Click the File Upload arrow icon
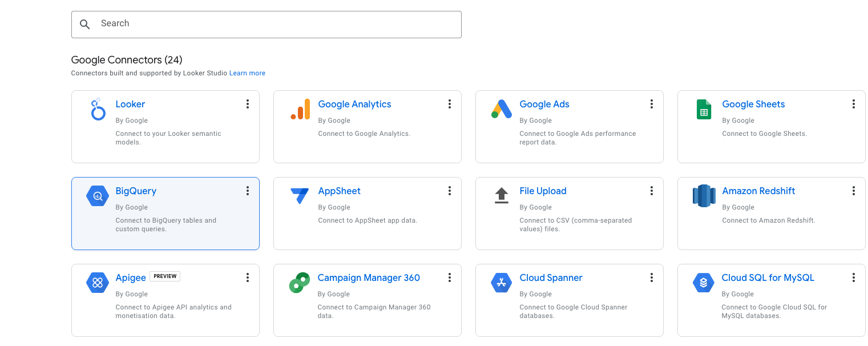868x346 pixels. 501,196
